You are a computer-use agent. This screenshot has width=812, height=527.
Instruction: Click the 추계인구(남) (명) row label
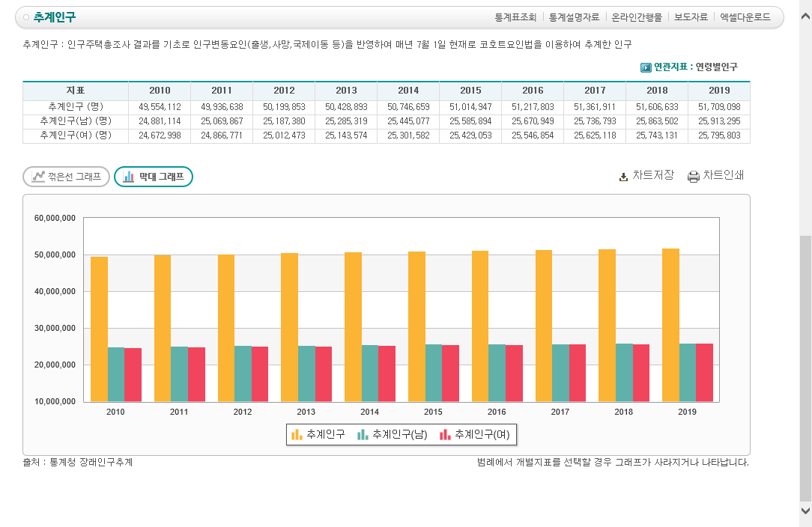(x=76, y=121)
